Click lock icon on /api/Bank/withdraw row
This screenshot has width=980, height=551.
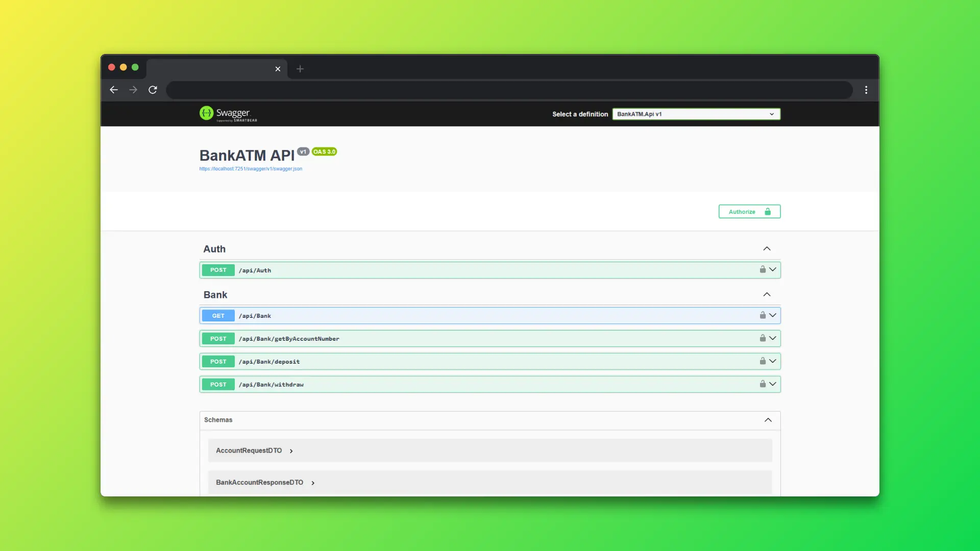click(763, 384)
